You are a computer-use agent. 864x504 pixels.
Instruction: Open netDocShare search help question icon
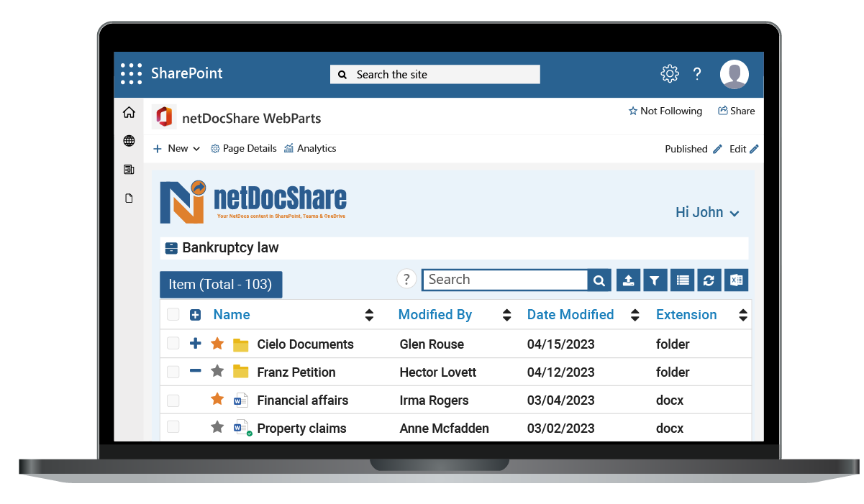coord(406,280)
